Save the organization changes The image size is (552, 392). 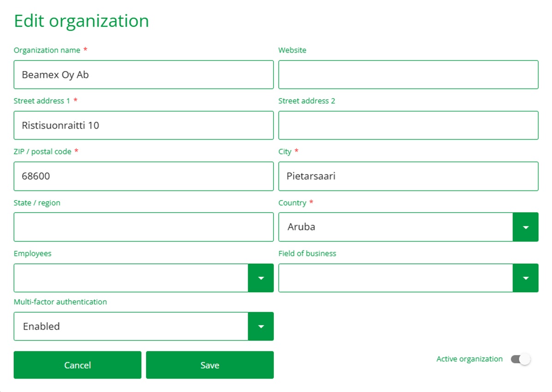tap(210, 365)
